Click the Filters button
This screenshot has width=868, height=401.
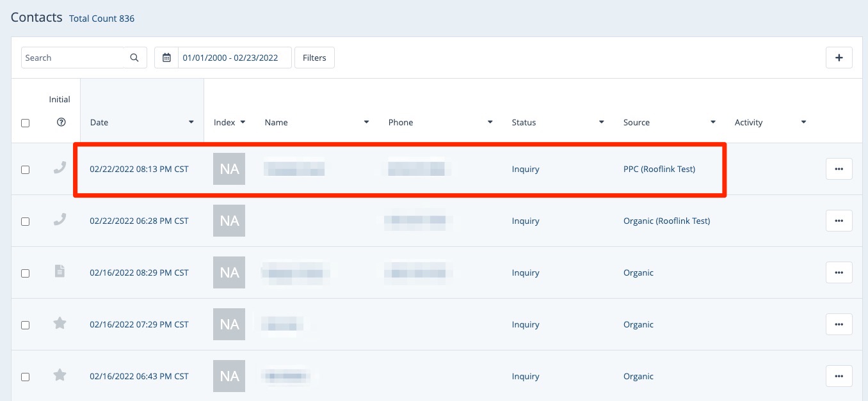(314, 58)
